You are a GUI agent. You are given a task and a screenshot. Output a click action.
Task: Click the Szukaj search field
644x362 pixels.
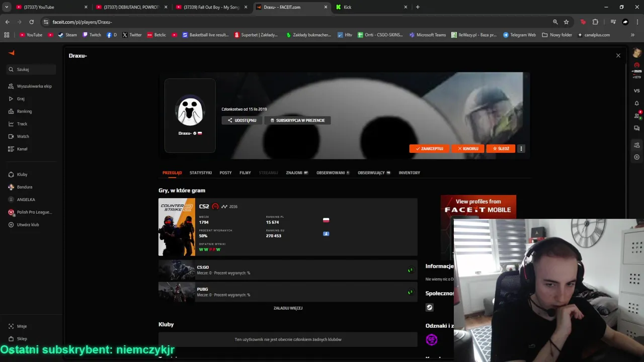click(31, 69)
